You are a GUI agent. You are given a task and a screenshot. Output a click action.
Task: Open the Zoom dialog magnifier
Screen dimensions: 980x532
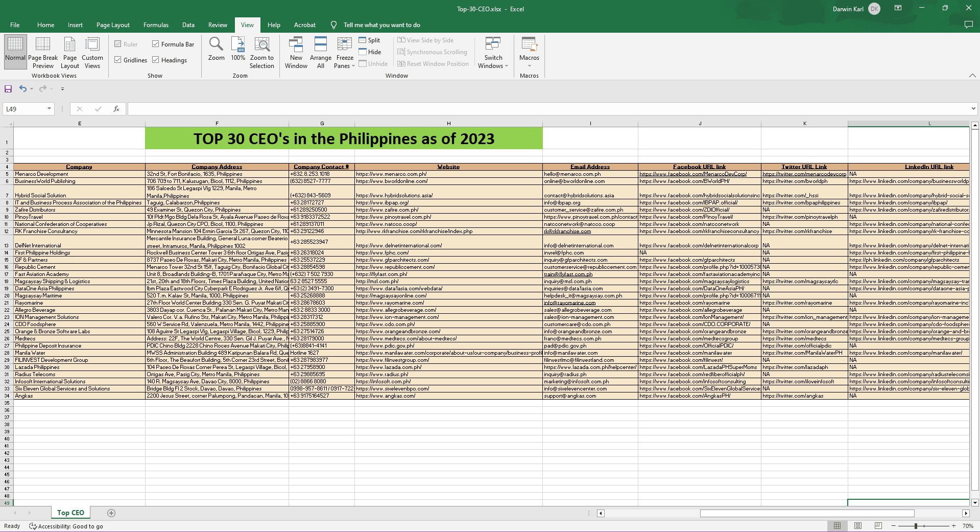pos(217,49)
